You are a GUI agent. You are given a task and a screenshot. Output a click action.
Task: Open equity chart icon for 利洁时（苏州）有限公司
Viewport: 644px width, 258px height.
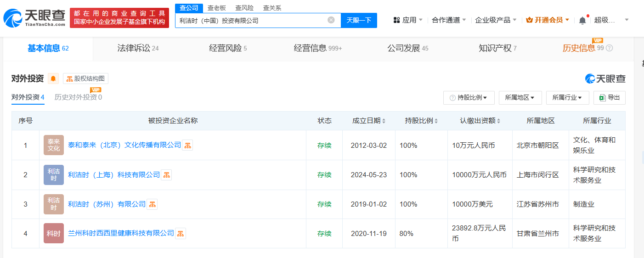tap(152, 204)
